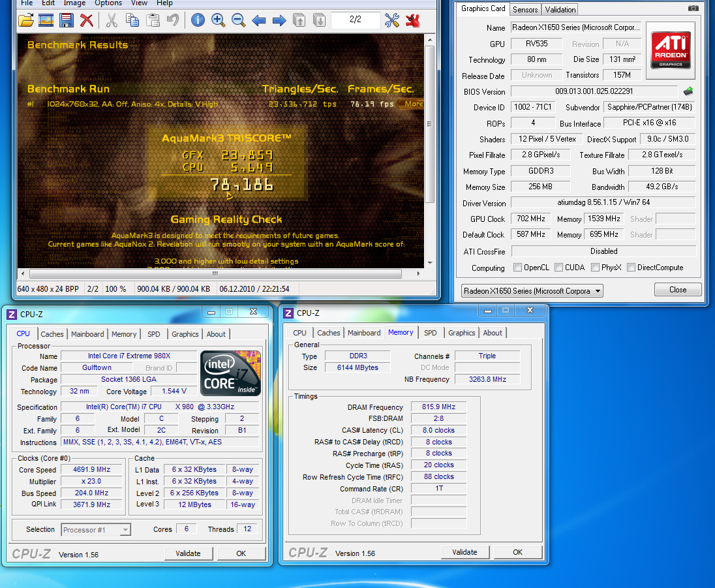Click the scroll right arrow in the image viewer
Screen dimensions: 715x588
419,273
